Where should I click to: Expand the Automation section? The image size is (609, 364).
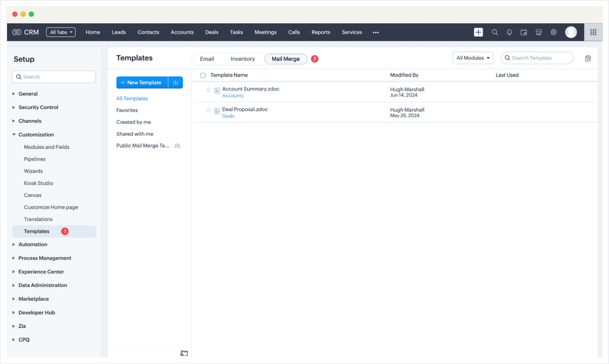point(14,245)
